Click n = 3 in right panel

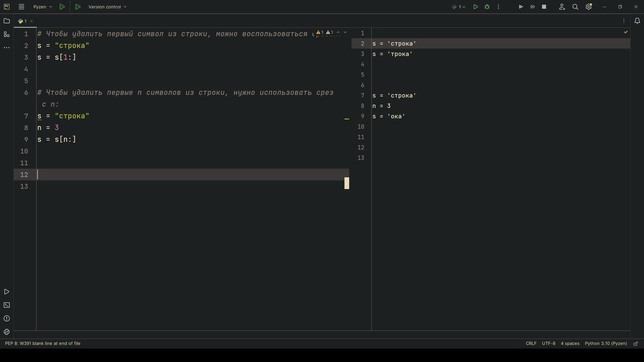coord(381,106)
